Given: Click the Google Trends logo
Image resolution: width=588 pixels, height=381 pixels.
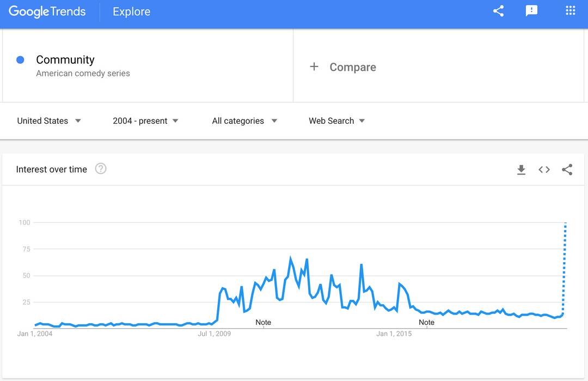Looking at the screenshot, I should pyautogui.click(x=46, y=11).
